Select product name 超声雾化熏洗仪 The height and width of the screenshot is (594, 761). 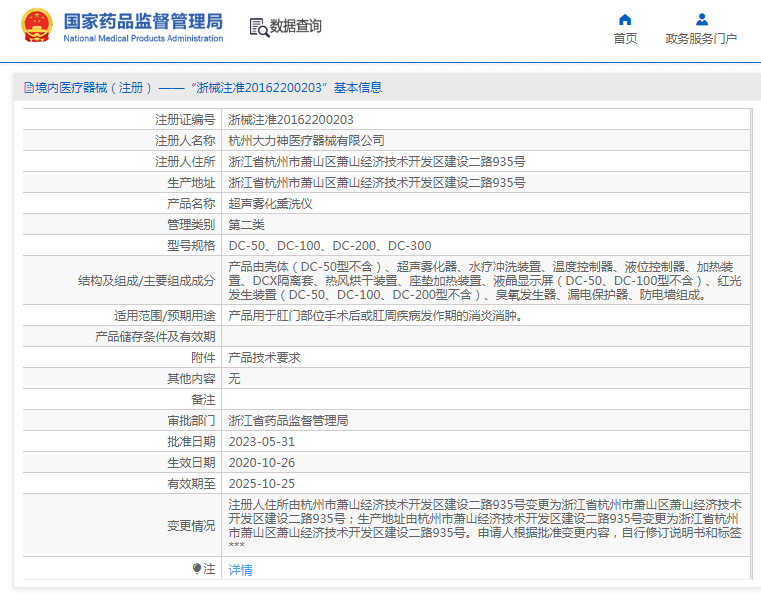[270, 204]
